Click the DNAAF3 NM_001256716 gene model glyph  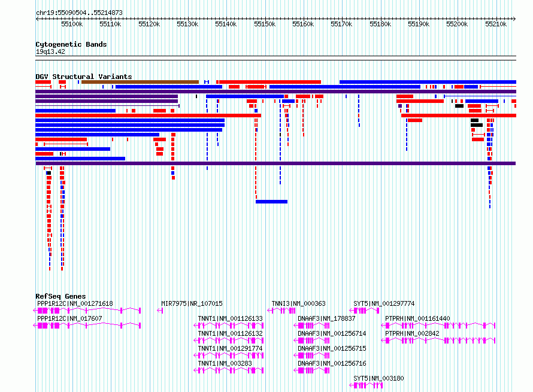(311, 370)
